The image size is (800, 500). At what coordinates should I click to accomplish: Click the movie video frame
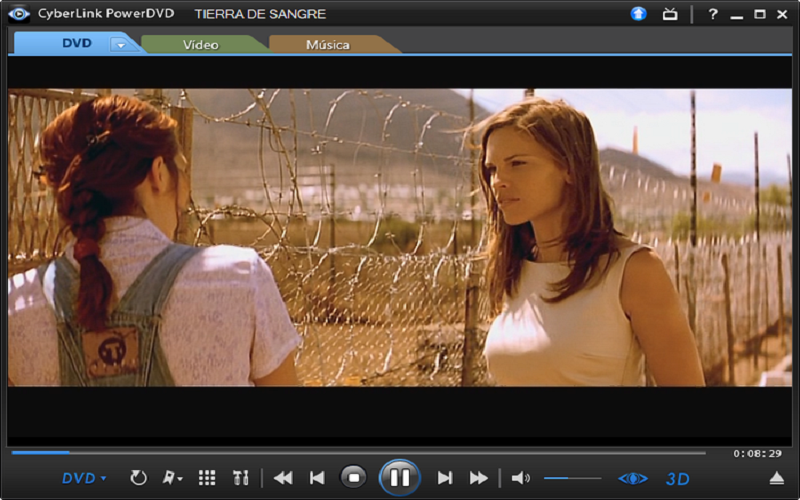tap(399, 237)
